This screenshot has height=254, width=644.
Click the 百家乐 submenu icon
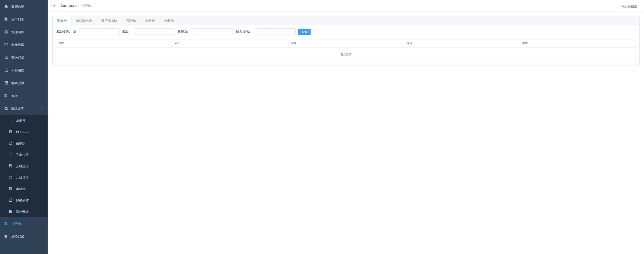11,143
